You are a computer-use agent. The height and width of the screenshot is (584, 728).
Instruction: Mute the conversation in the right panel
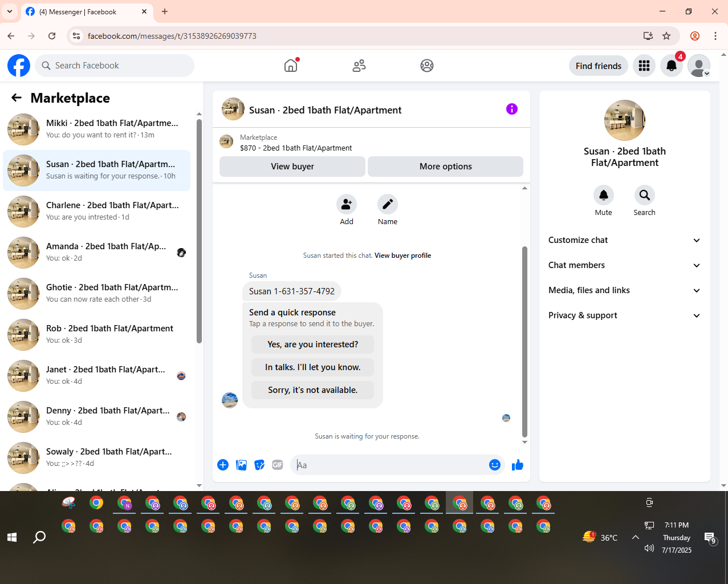pyautogui.click(x=604, y=195)
